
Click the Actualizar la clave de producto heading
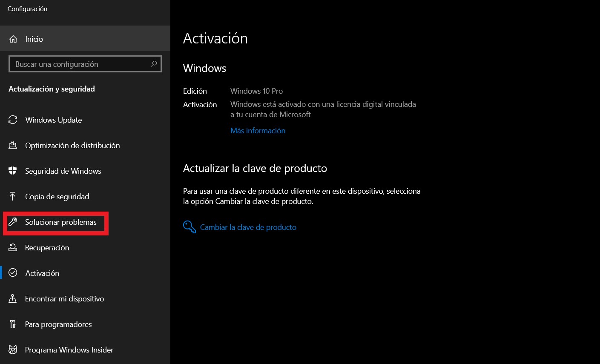click(255, 168)
